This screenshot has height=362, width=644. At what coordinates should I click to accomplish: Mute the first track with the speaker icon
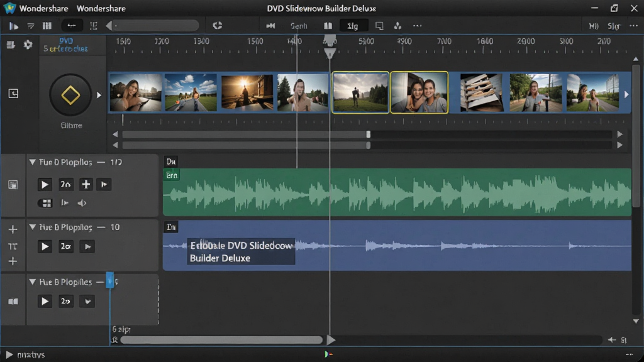pyautogui.click(x=82, y=203)
